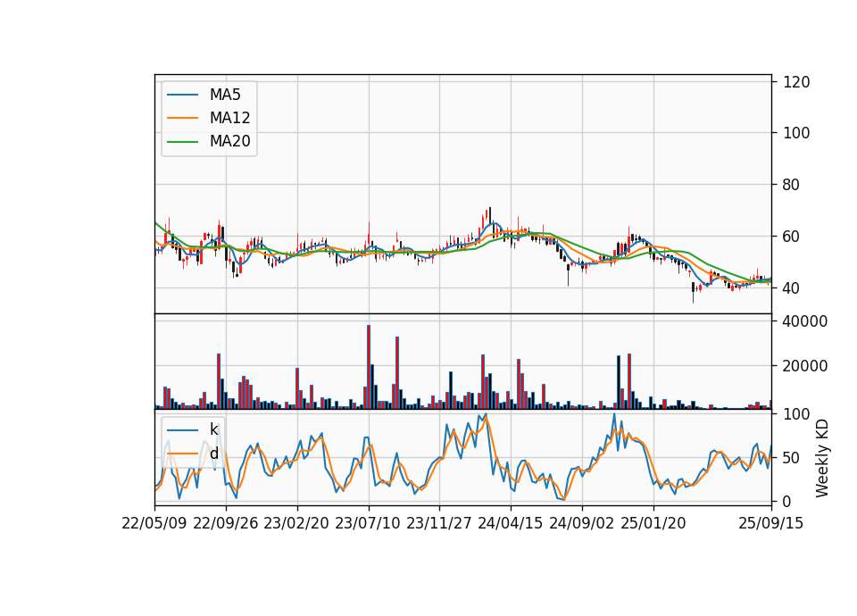
Task: Click the 22/05/09 date tick label
Action: tap(154, 523)
